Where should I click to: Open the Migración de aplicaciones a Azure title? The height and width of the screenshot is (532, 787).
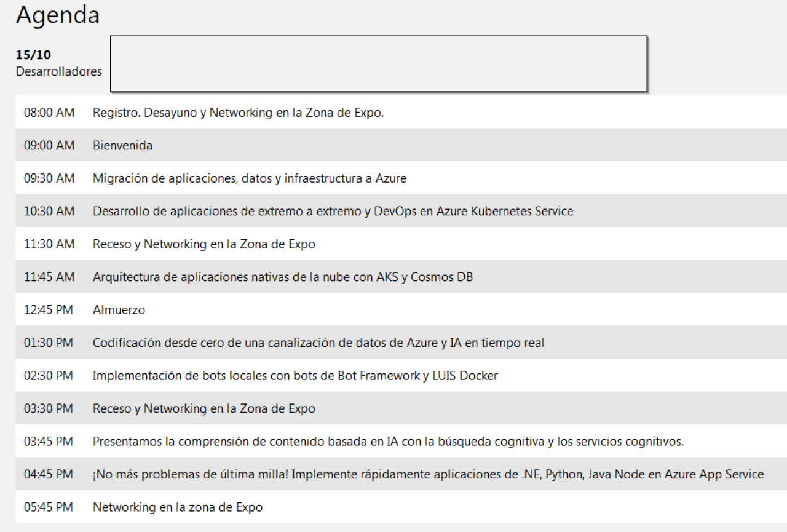(x=249, y=178)
